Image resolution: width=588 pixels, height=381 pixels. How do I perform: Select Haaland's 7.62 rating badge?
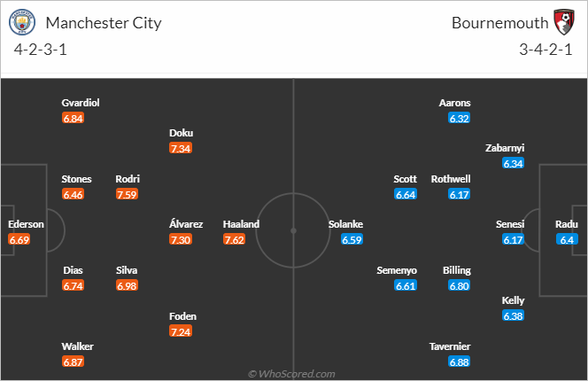click(x=235, y=239)
